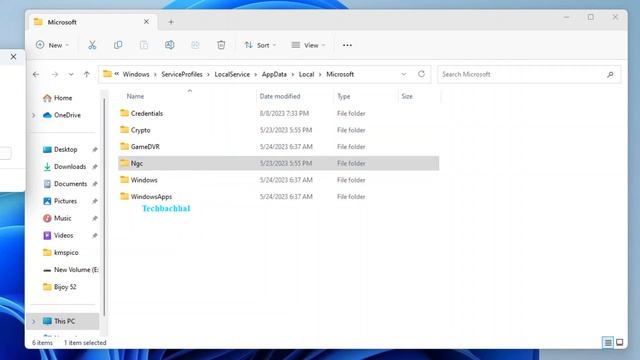Click the Paste icon in toolbar
Image resolution: width=640 pixels, height=360 pixels.
[144, 45]
